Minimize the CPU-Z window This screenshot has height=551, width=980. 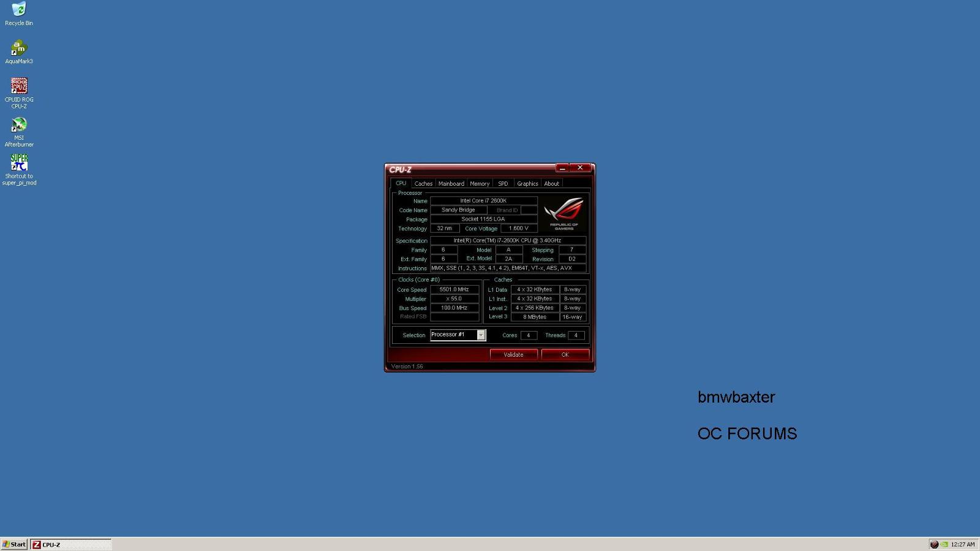562,168
